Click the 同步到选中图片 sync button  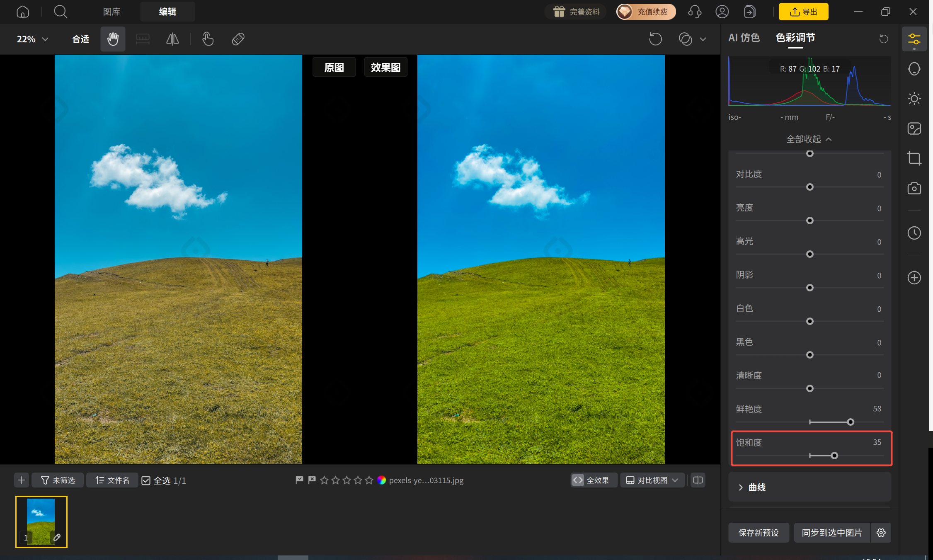point(832,533)
